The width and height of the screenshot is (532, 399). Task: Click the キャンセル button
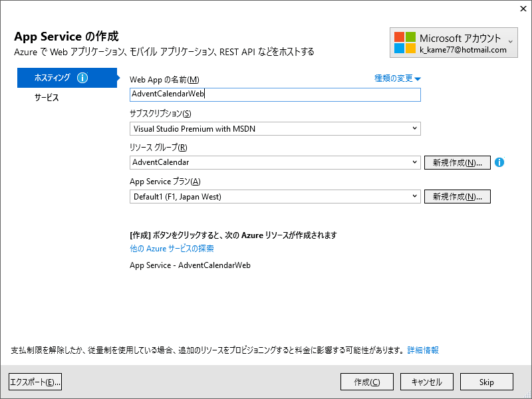click(x=427, y=382)
